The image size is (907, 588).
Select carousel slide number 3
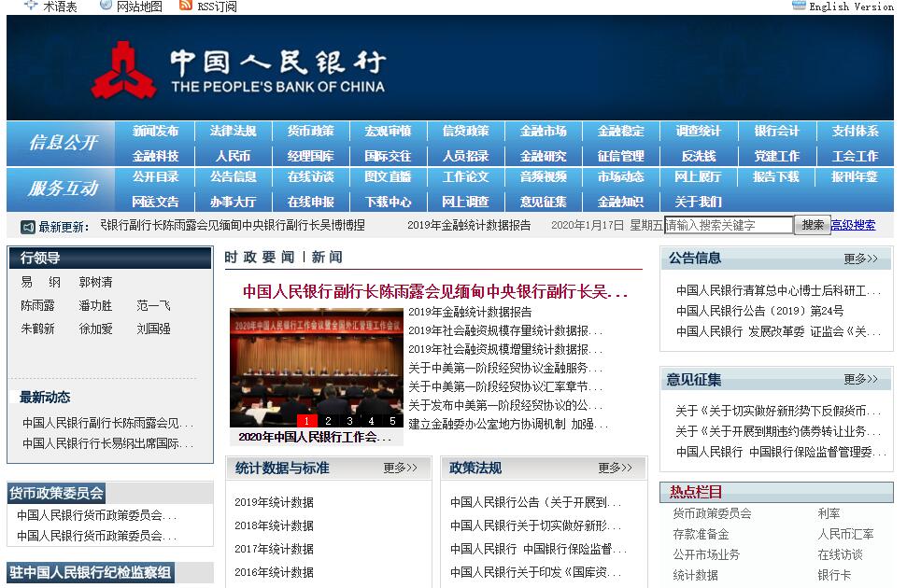coord(349,421)
